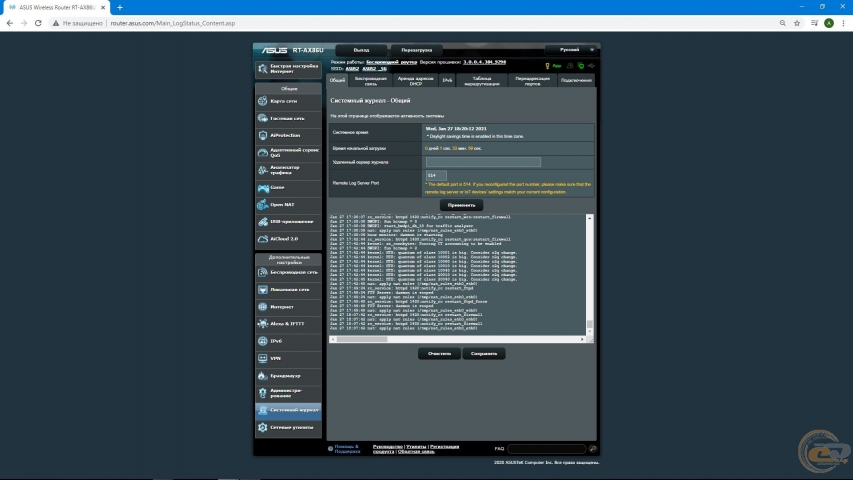853x480 pixels.
Task: Click the browser back arrow
Action: [x=9, y=23]
